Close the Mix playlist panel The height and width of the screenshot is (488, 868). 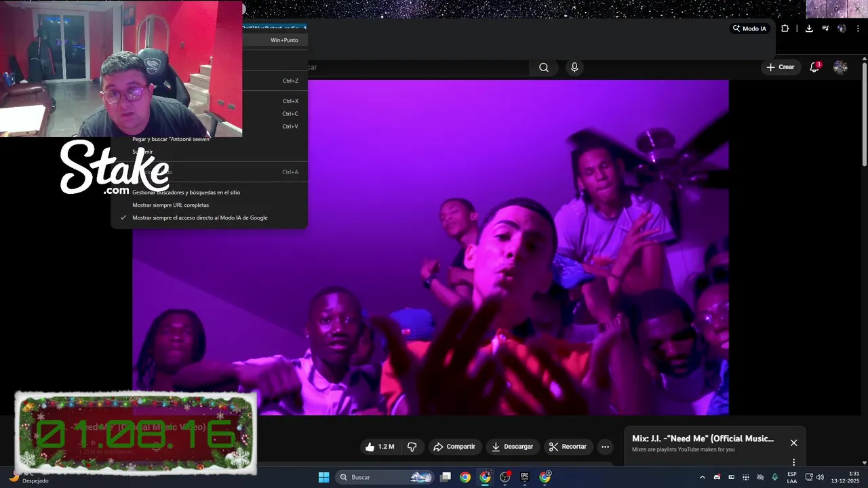click(x=793, y=443)
